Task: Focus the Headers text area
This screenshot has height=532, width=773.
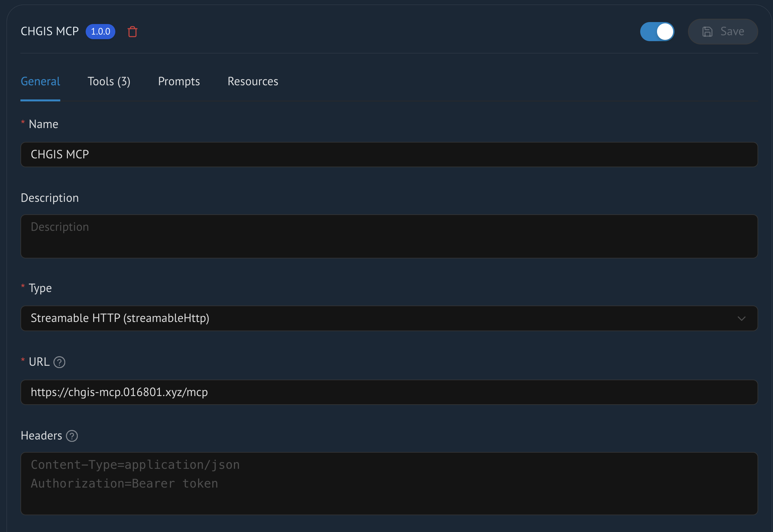Action: (389, 483)
